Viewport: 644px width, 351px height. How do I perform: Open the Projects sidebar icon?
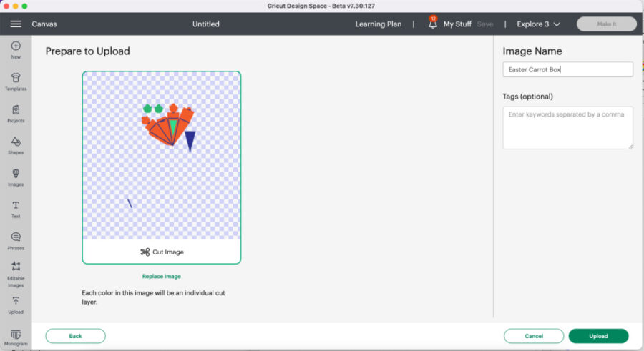coord(16,111)
